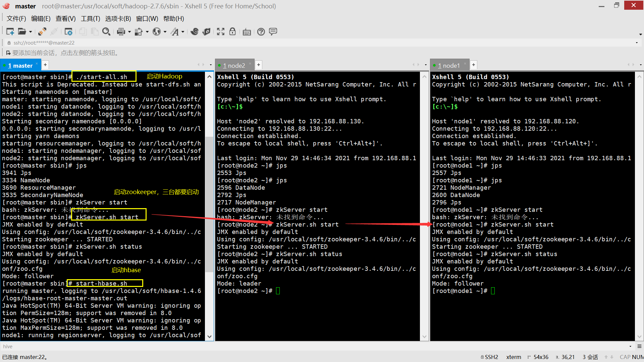The width and height of the screenshot is (644, 362).
Task: Click master pane scrollbar down arrow
Action: coord(210,337)
